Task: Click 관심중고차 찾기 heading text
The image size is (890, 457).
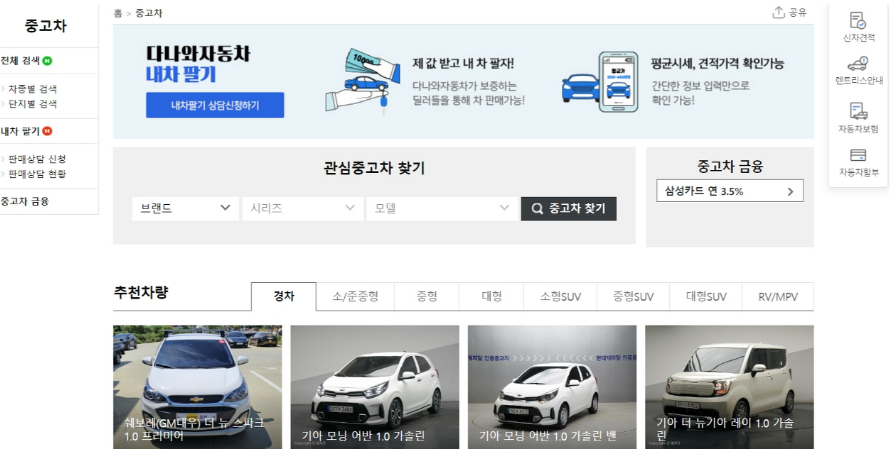Action: coord(374,168)
